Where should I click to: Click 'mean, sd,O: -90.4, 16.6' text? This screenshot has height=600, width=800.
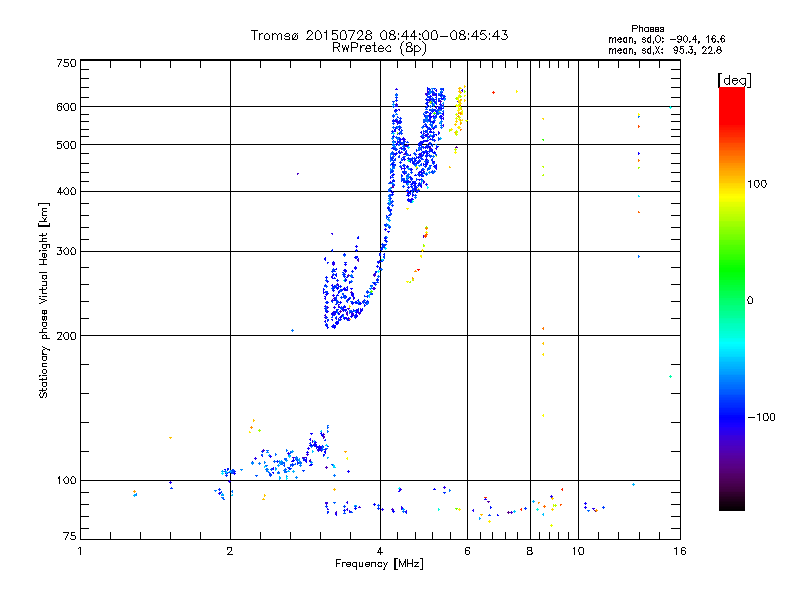[666, 39]
